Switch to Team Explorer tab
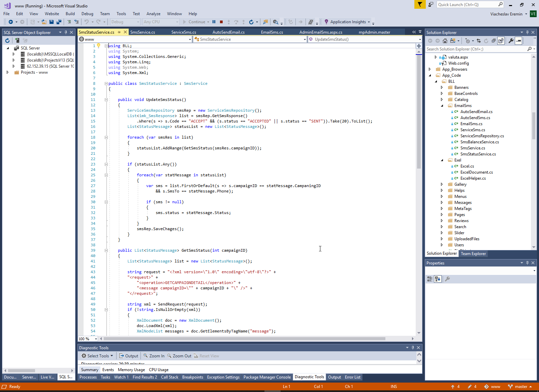This screenshot has height=392, width=539. 473,254
